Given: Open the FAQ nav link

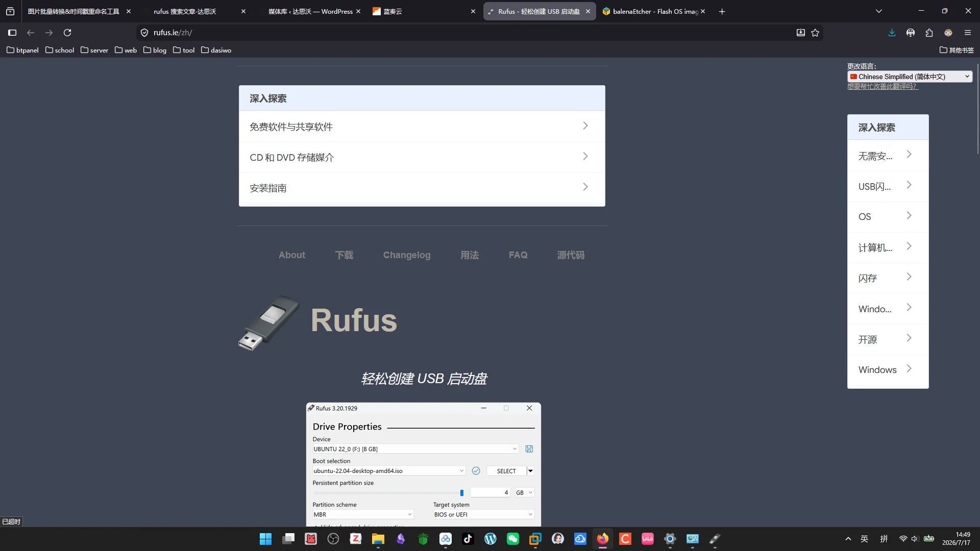Looking at the screenshot, I should (518, 255).
